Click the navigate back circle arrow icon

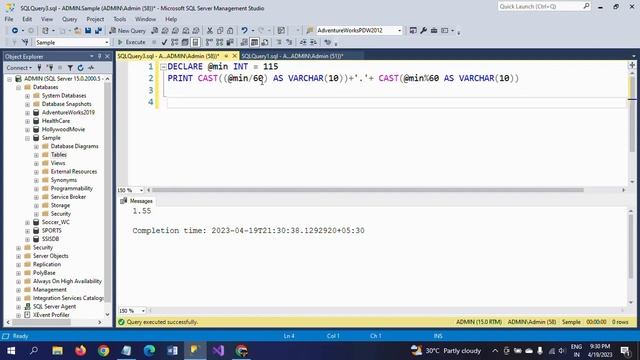pyautogui.click(x=15, y=31)
